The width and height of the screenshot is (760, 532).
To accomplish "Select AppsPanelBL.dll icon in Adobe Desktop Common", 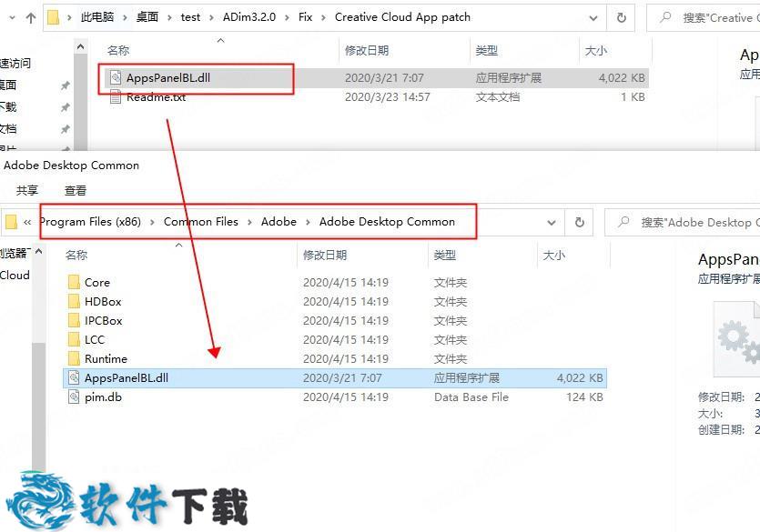I will pyautogui.click(x=74, y=377).
